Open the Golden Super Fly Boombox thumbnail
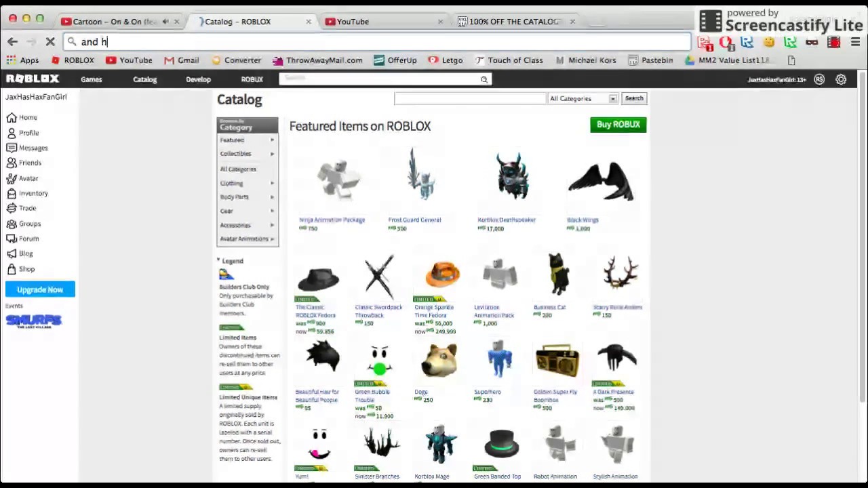The image size is (868, 488). point(557,361)
